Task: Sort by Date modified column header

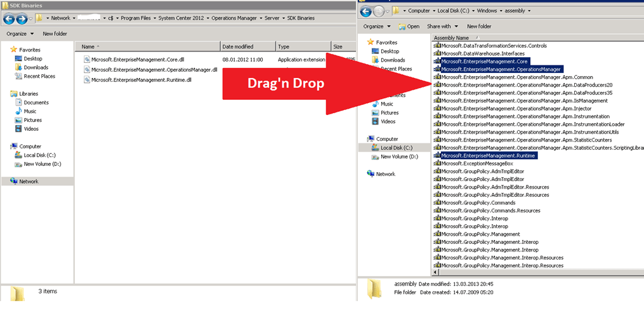Action: click(248, 47)
